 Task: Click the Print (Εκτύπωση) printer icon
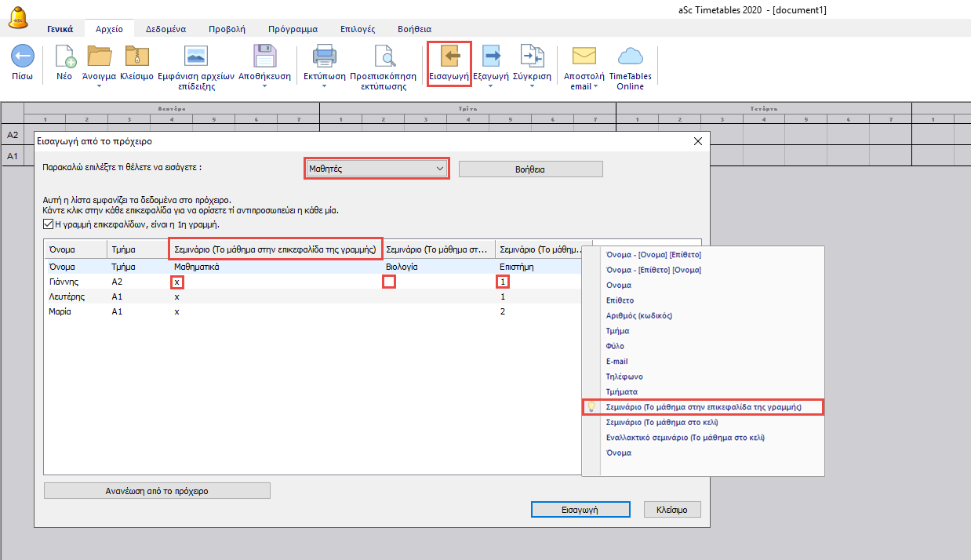pos(325,56)
